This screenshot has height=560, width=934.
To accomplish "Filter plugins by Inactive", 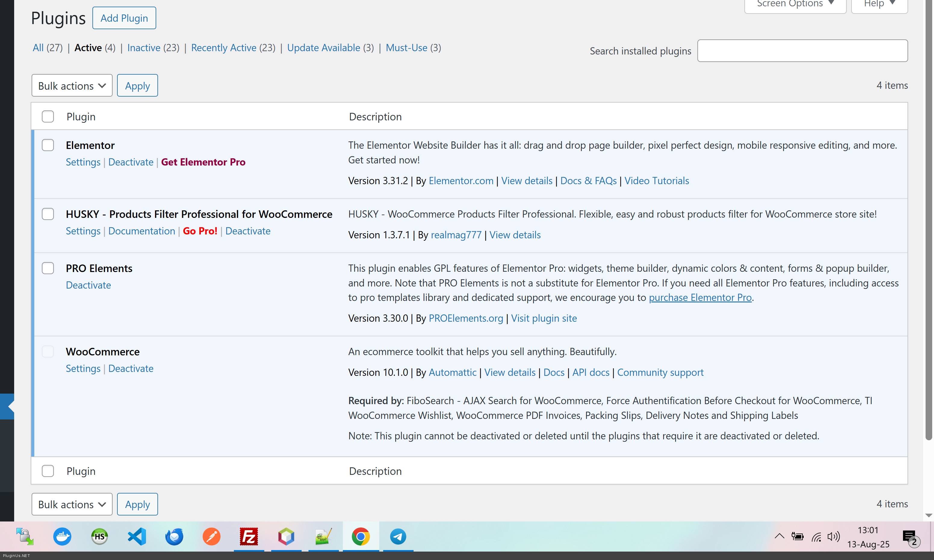I will 144,48.
